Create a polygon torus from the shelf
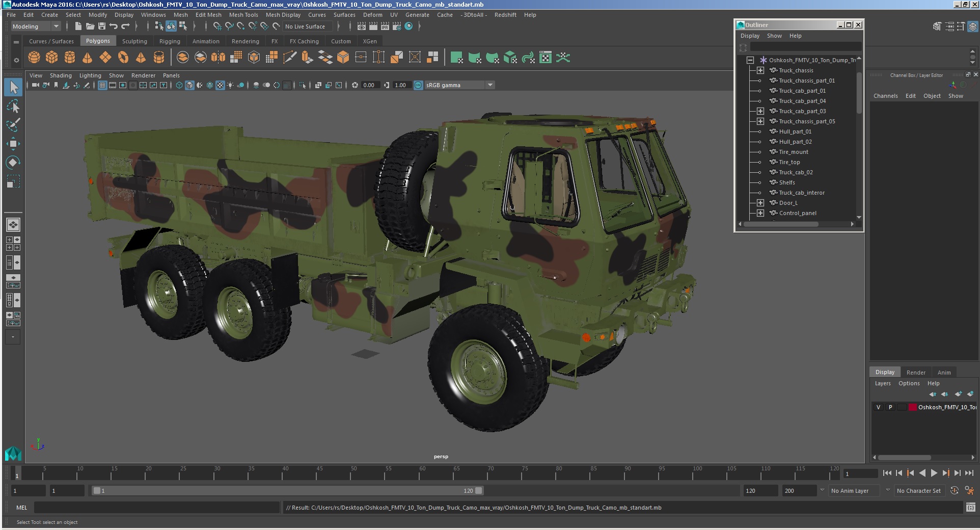Viewport: 980px width, 530px height. click(x=123, y=58)
